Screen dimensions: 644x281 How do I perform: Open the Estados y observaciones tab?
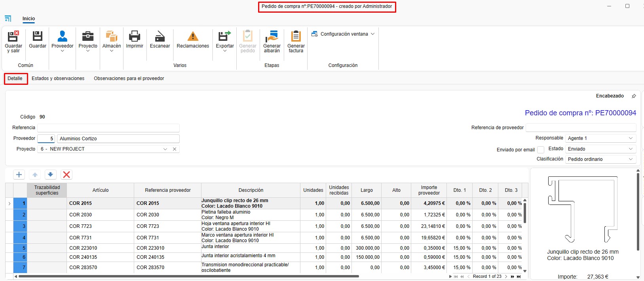tap(58, 78)
